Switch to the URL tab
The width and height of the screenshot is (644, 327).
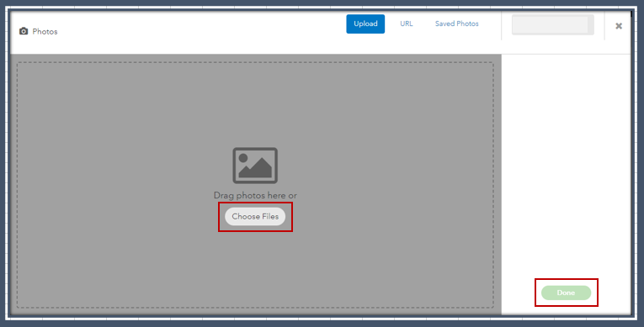407,24
